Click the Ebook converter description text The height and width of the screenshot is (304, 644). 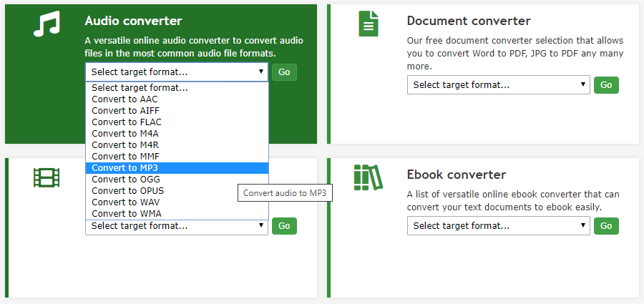(x=513, y=201)
